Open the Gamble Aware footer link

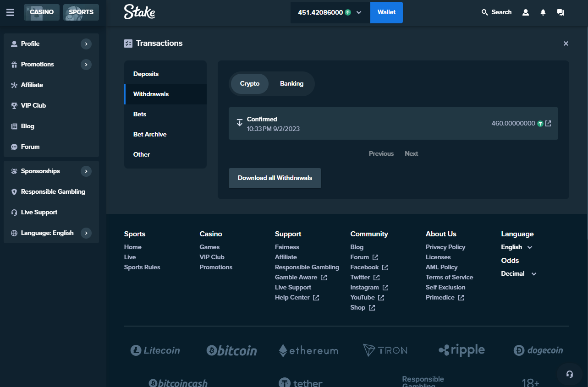tap(301, 278)
